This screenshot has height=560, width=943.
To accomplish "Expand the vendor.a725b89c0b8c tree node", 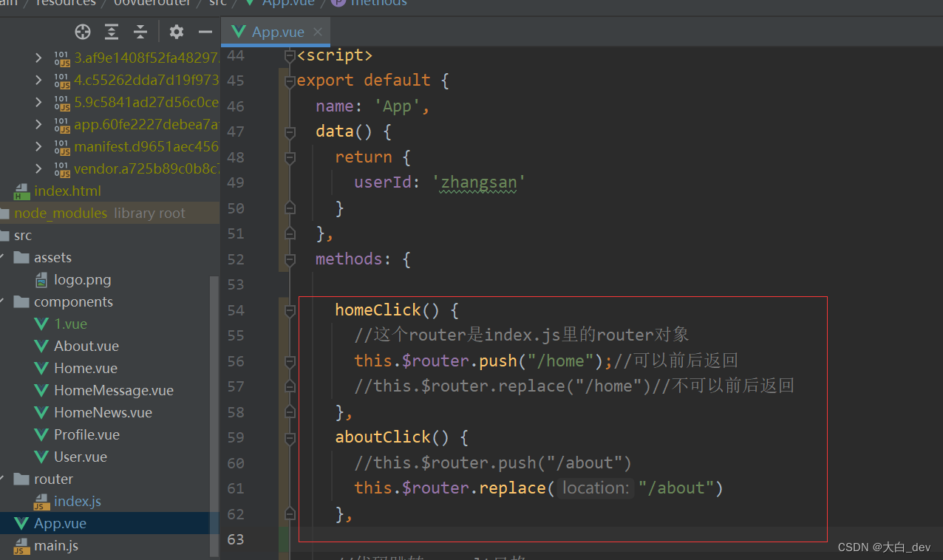I will point(38,168).
